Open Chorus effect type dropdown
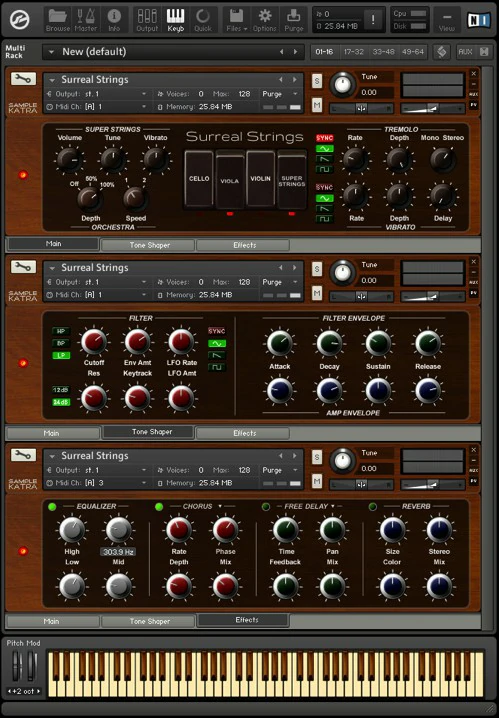 pos(220,506)
